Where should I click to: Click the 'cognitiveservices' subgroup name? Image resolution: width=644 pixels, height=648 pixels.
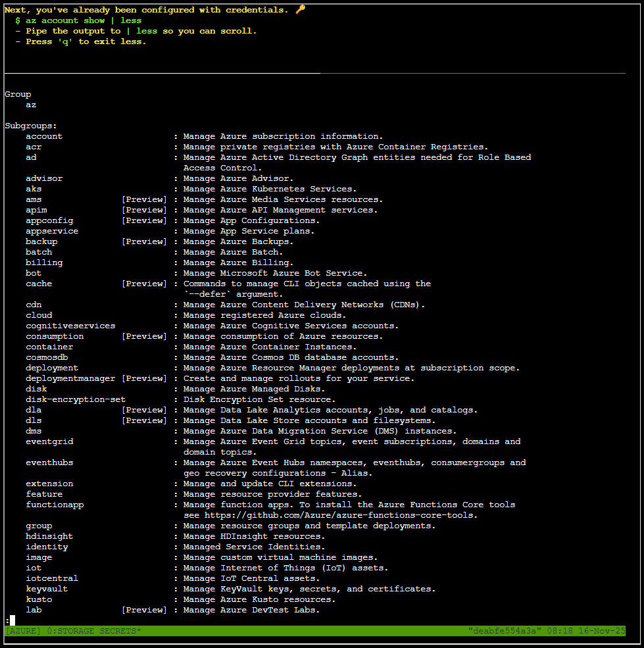tap(70, 326)
